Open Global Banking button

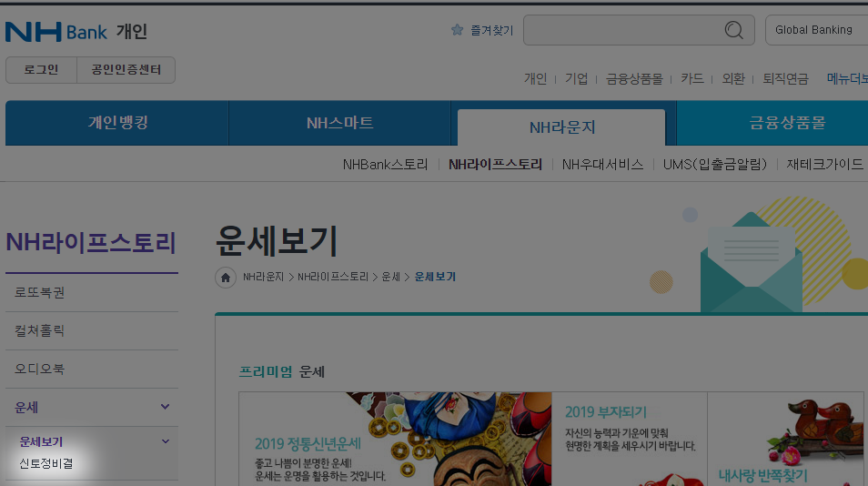(x=816, y=30)
